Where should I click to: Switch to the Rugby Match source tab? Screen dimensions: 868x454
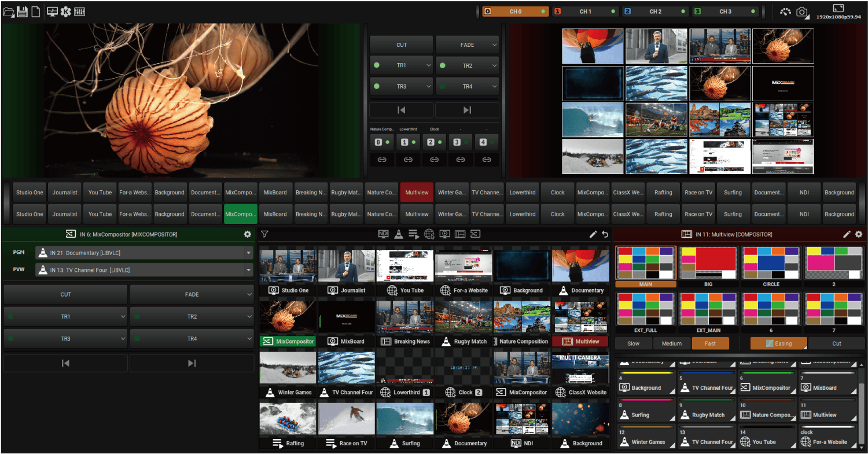pyautogui.click(x=345, y=191)
